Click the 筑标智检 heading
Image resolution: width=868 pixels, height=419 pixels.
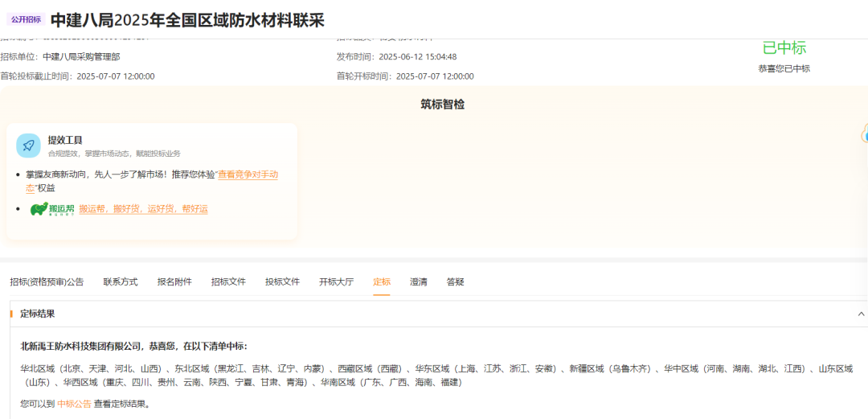pyautogui.click(x=442, y=105)
